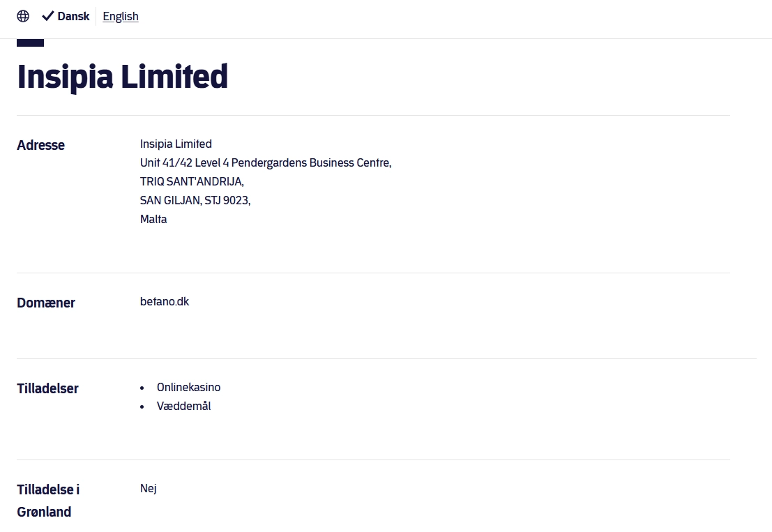Select the Domæner field label
Image resolution: width=772 pixels, height=532 pixels.
coord(46,303)
